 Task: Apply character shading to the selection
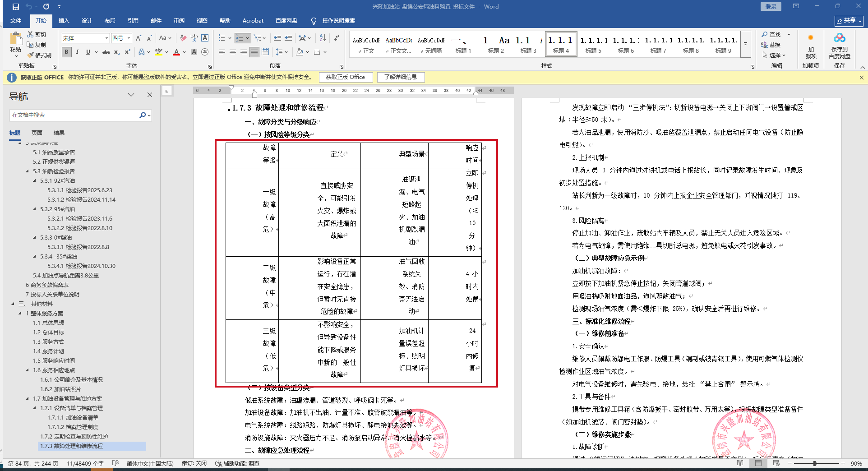(x=194, y=52)
